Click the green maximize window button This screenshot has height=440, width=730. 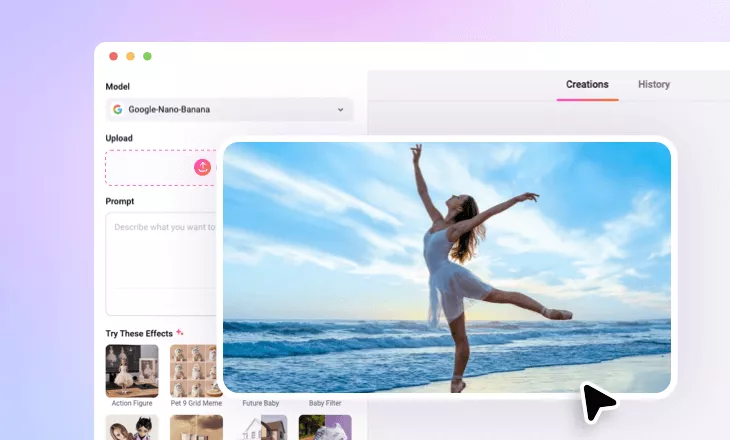click(x=147, y=56)
